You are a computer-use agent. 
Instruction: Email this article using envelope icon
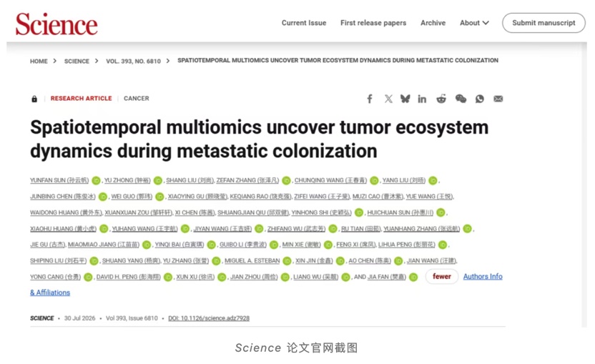tap(498, 99)
